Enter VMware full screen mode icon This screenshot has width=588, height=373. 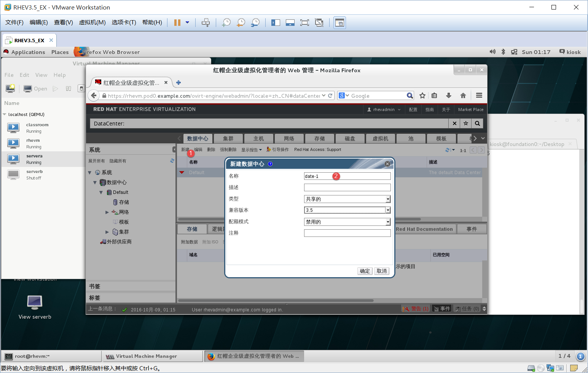pyautogui.click(x=304, y=23)
